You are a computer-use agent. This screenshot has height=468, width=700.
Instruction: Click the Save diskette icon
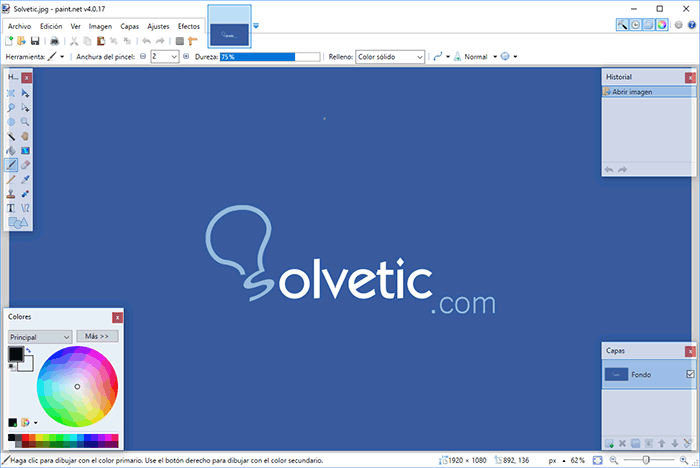coord(35,41)
